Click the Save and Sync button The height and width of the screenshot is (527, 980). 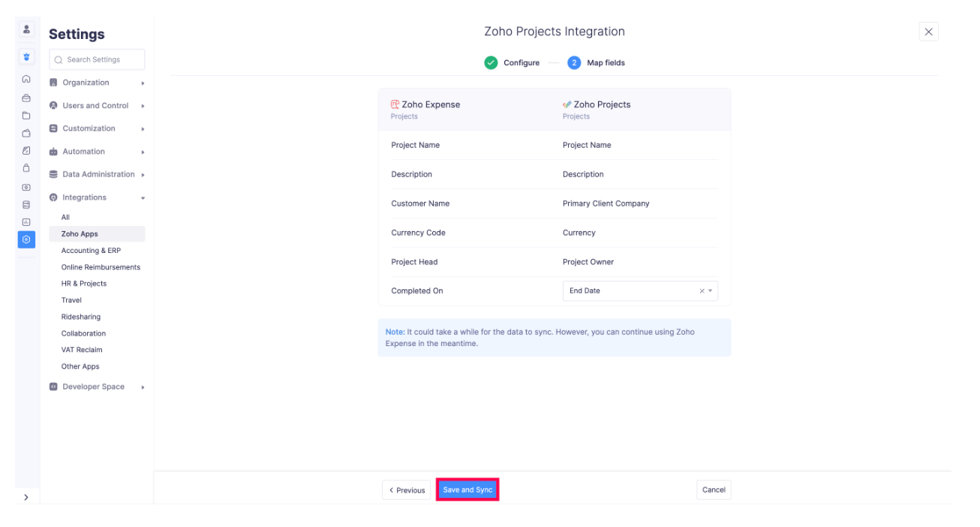click(x=467, y=489)
